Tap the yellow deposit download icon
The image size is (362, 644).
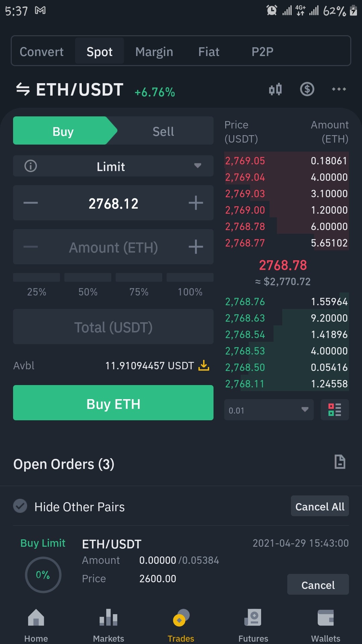pos(204,366)
